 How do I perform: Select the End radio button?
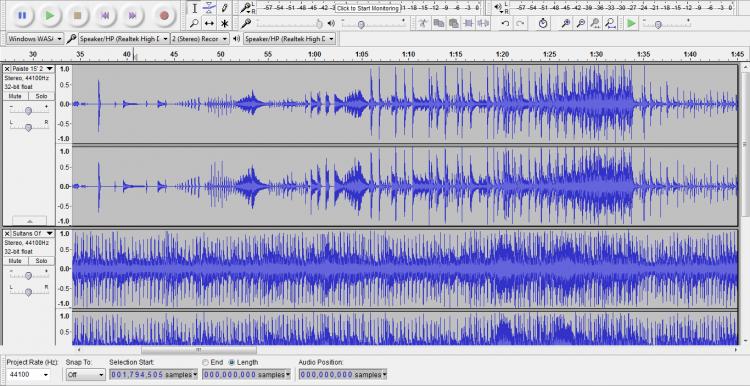point(206,362)
